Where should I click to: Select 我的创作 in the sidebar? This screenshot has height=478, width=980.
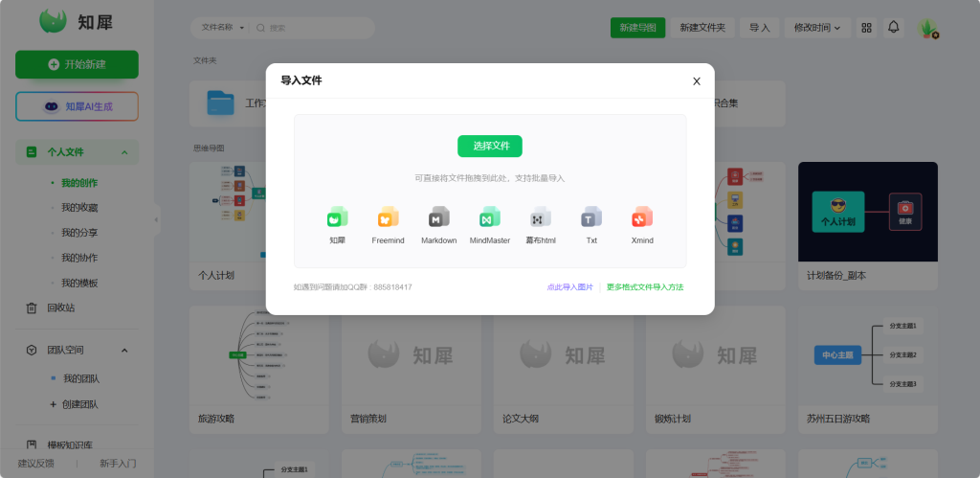[79, 183]
